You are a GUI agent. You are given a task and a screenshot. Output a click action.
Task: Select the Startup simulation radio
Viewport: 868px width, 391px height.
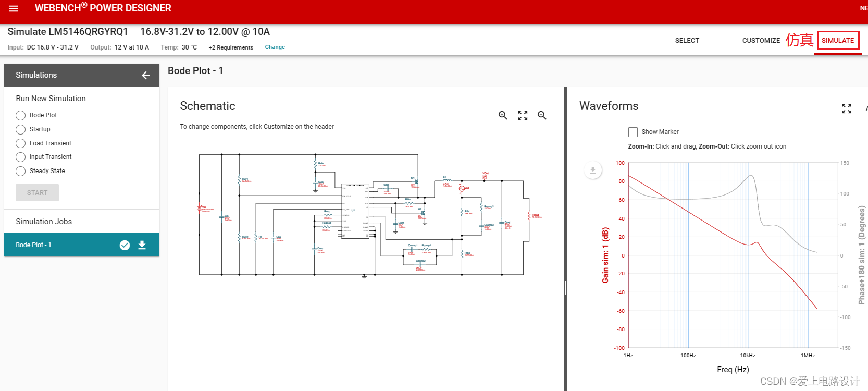click(x=20, y=129)
